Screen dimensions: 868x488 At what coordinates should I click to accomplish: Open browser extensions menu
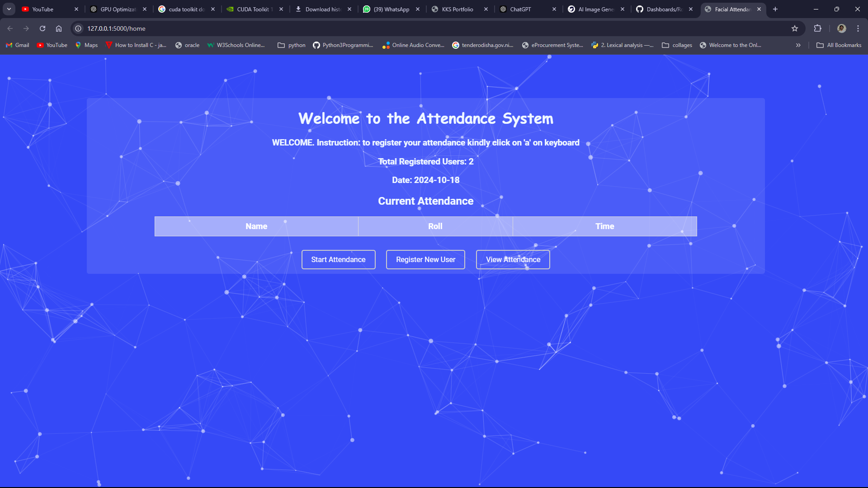(817, 28)
